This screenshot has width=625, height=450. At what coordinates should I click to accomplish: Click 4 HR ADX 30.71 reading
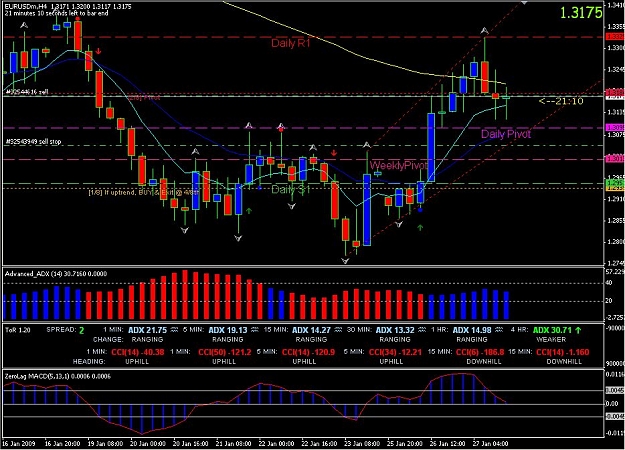pos(552,330)
